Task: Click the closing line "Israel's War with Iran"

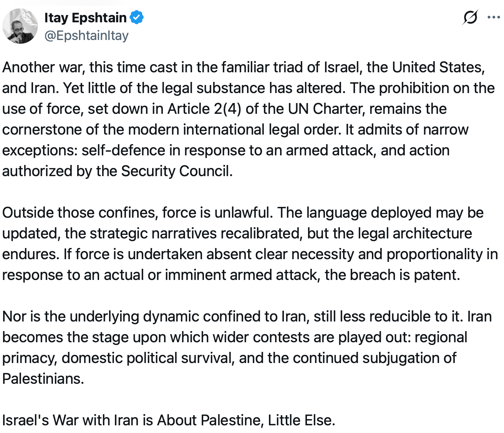Action: (x=169, y=420)
